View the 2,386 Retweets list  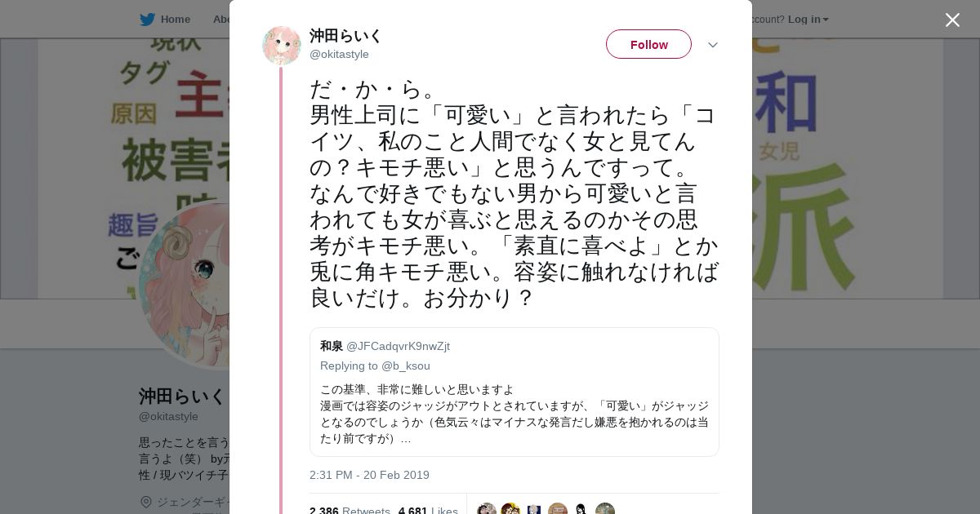[x=350, y=511]
